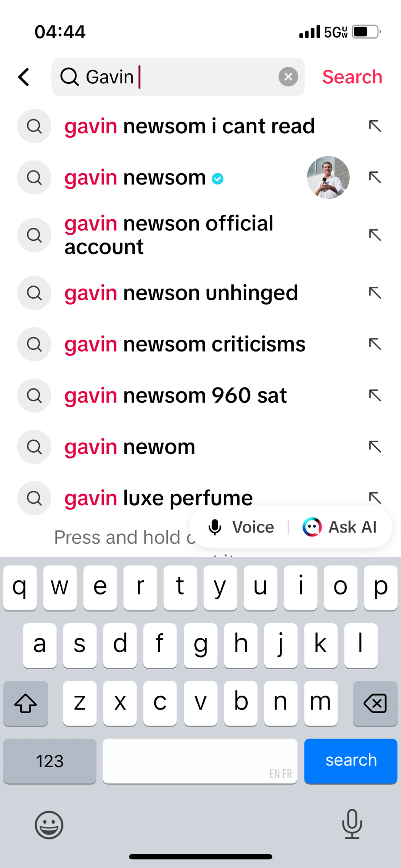Open the verified gavin newsom suggestion
Screen dimensions: 401x868
(143, 178)
